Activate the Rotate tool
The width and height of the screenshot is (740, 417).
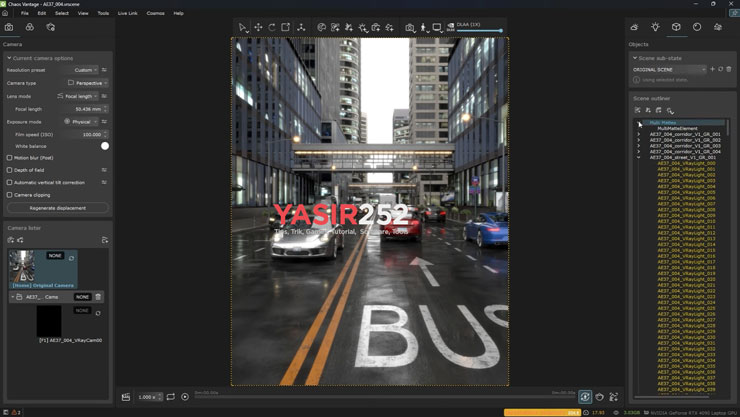tap(272, 27)
